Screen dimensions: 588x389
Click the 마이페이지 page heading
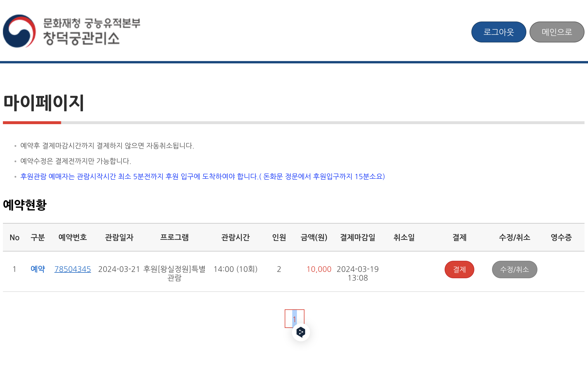pyautogui.click(x=44, y=103)
